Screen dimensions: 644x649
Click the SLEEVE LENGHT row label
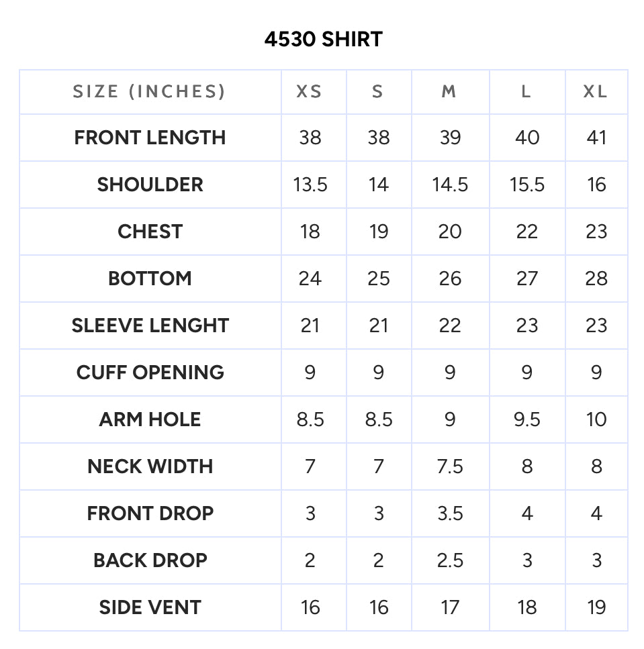pyautogui.click(x=150, y=326)
